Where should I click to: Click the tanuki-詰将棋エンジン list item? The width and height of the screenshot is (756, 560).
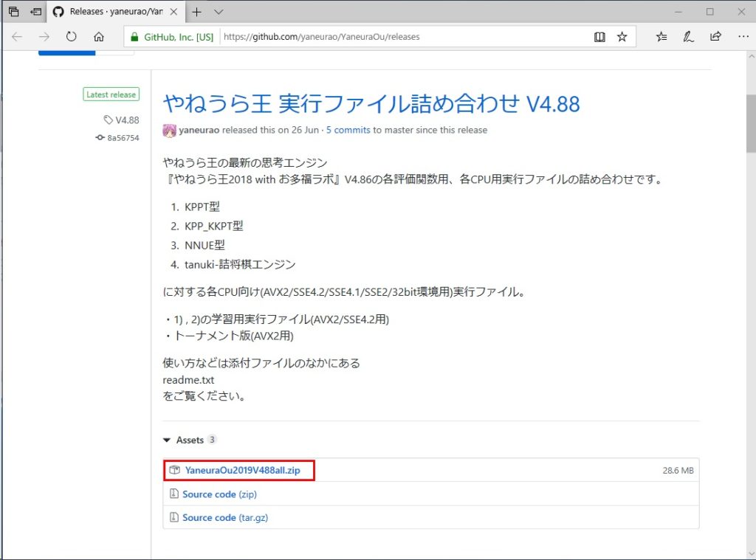(240, 265)
